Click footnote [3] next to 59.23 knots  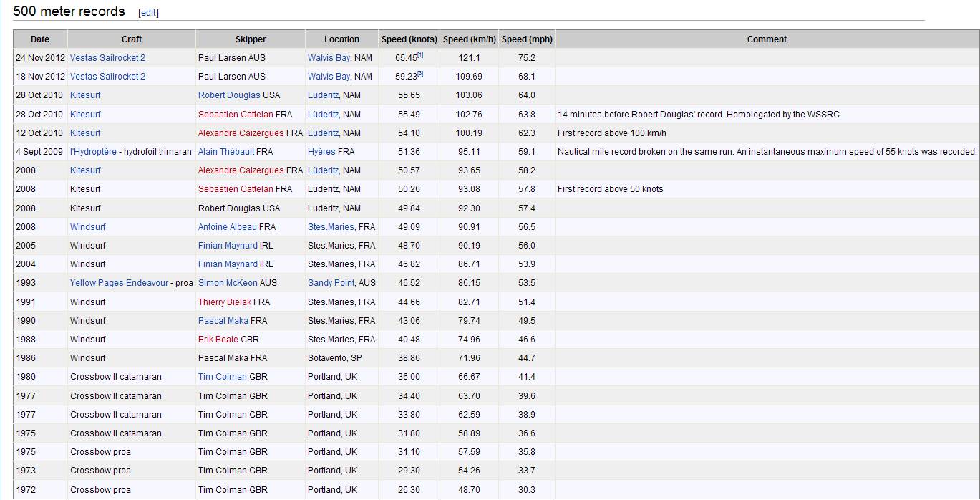point(421,74)
